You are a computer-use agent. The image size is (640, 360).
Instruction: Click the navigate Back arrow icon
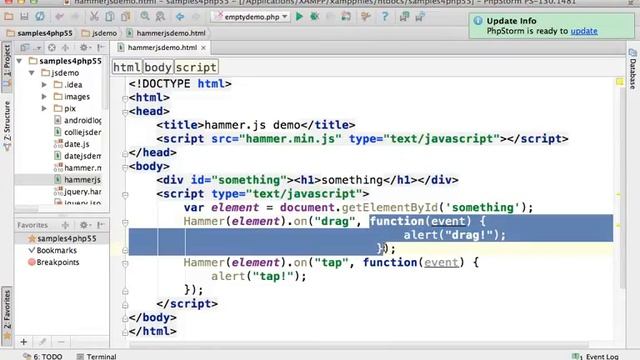pos(180,17)
